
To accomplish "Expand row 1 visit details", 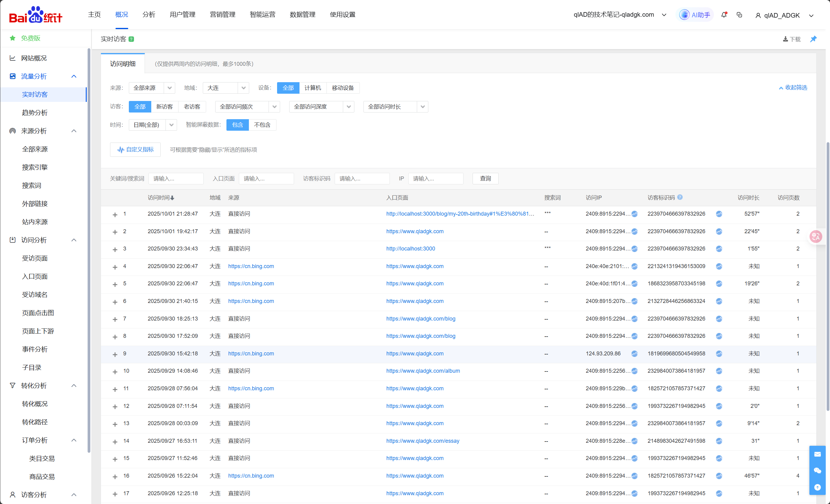I will click(x=115, y=215).
